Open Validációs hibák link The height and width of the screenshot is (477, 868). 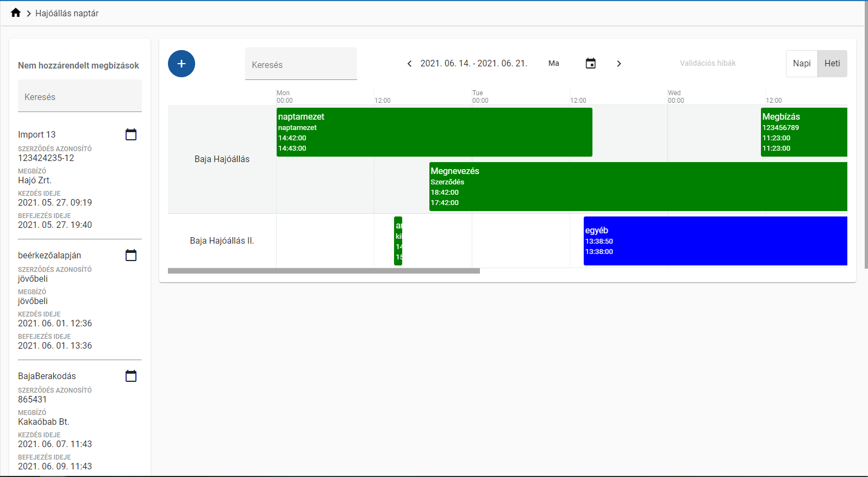point(707,64)
